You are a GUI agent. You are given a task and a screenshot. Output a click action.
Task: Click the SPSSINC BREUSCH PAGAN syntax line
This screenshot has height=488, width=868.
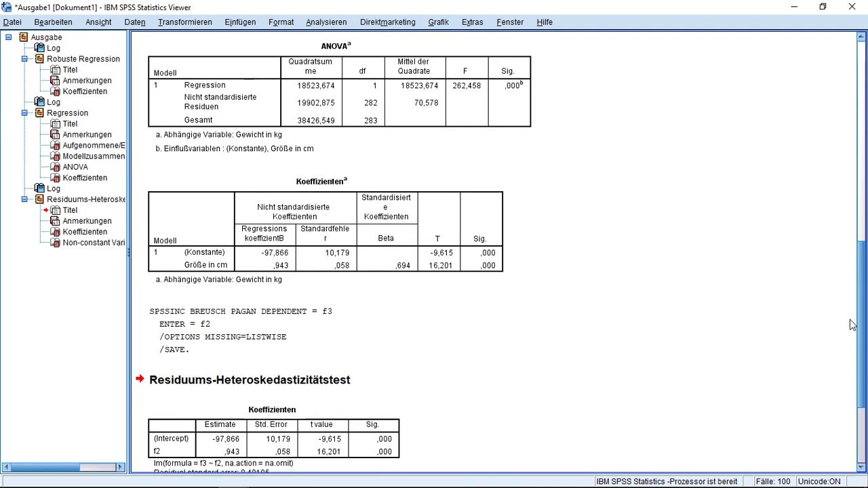(241, 311)
